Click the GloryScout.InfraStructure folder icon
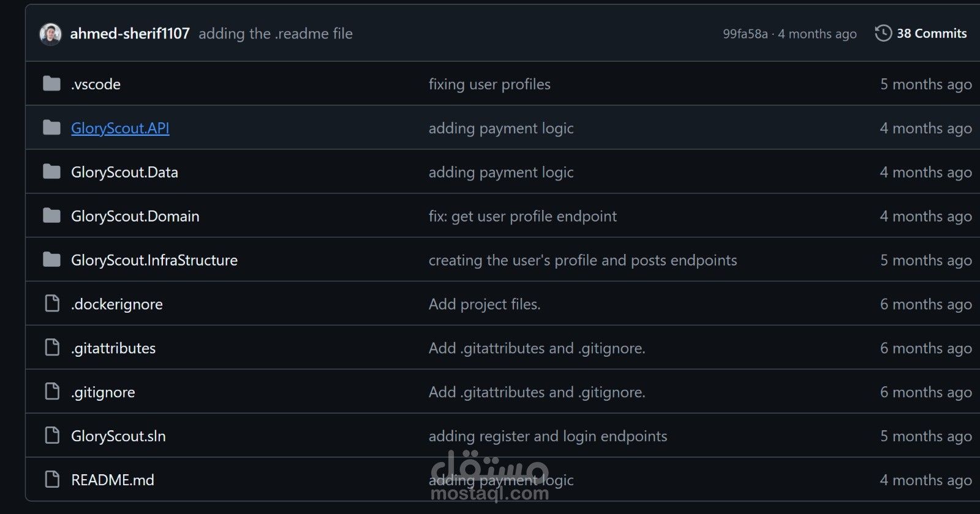Screen dimensions: 980x514 tap(52, 260)
